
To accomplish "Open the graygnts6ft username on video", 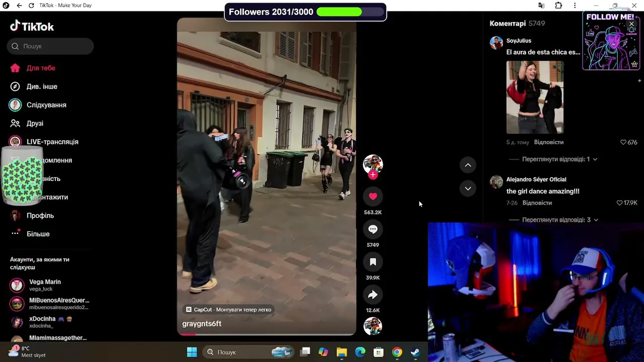I will tap(202, 324).
